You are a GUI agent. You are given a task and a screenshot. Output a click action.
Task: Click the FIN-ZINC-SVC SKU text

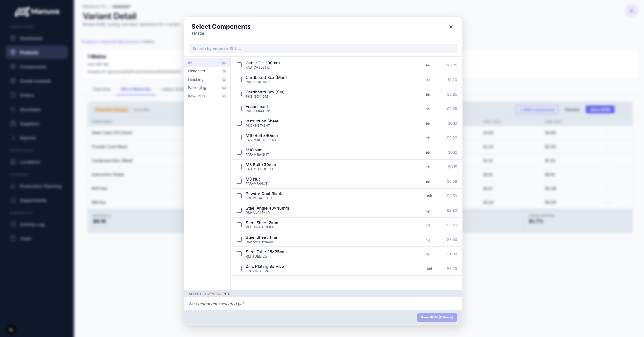coord(257,271)
